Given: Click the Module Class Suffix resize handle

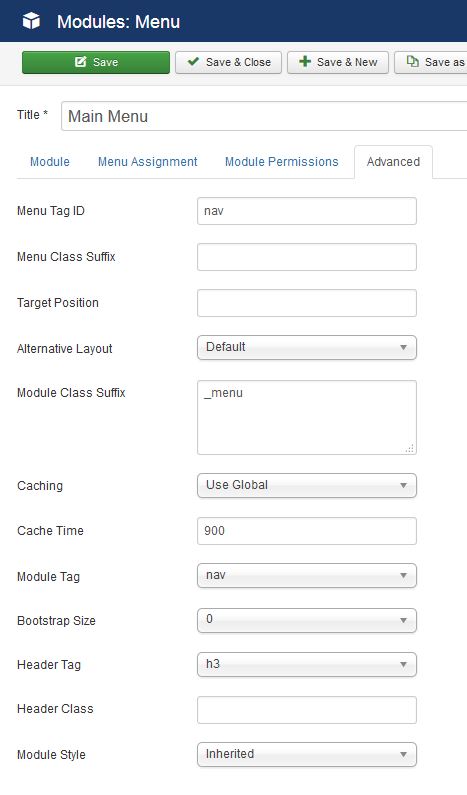Looking at the screenshot, I should click(410, 448).
